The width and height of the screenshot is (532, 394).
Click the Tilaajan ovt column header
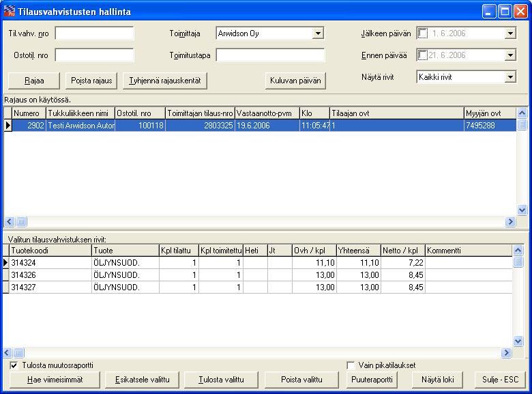coord(397,113)
